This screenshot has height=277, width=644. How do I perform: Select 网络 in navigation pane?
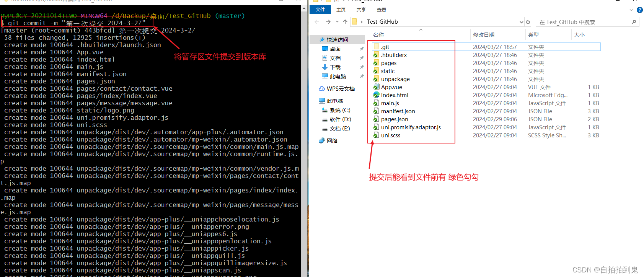(332, 141)
